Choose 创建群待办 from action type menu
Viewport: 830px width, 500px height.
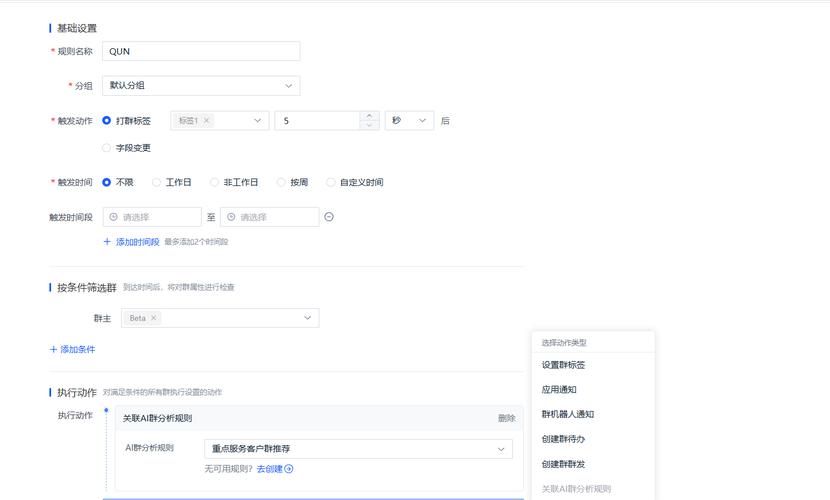pyautogui.click(x=593, y=439)
